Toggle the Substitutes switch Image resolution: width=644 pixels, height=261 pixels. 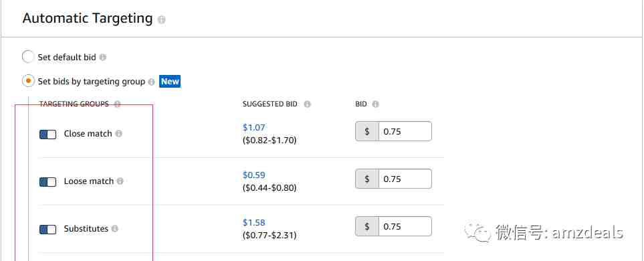pyautogui.click(x=47, y=230)
